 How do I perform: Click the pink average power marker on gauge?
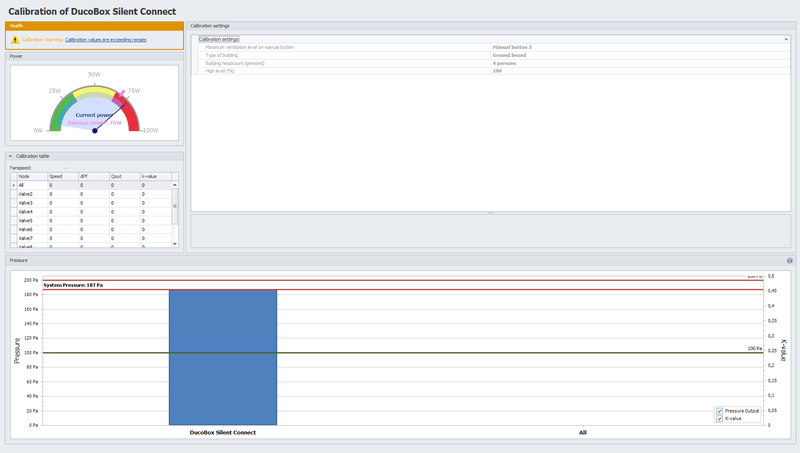click(x=122, y=92)
